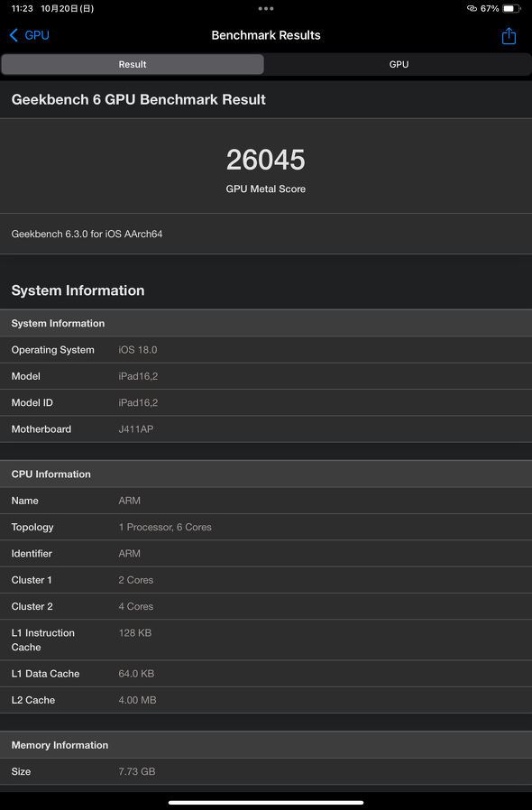The image size is (532, 810).
Task: Tap the GPU Metal Score 26045
Action: click(266, 159)
